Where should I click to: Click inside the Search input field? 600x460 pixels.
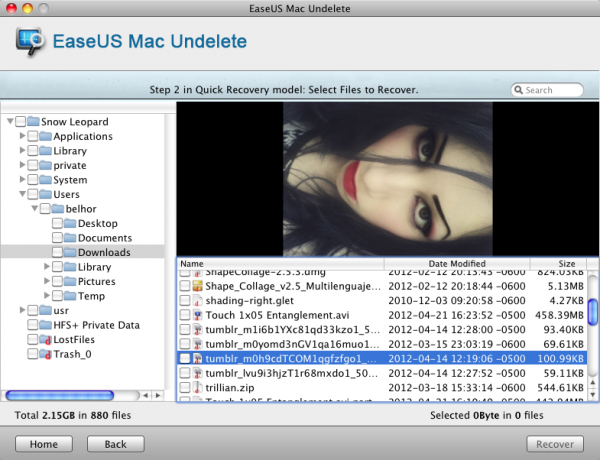point(547,90)
